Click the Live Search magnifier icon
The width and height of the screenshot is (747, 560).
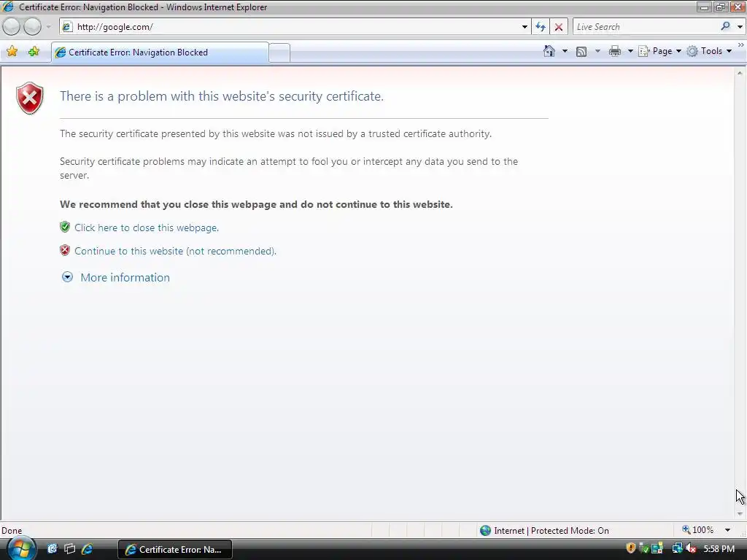click(x=726, y=27)
